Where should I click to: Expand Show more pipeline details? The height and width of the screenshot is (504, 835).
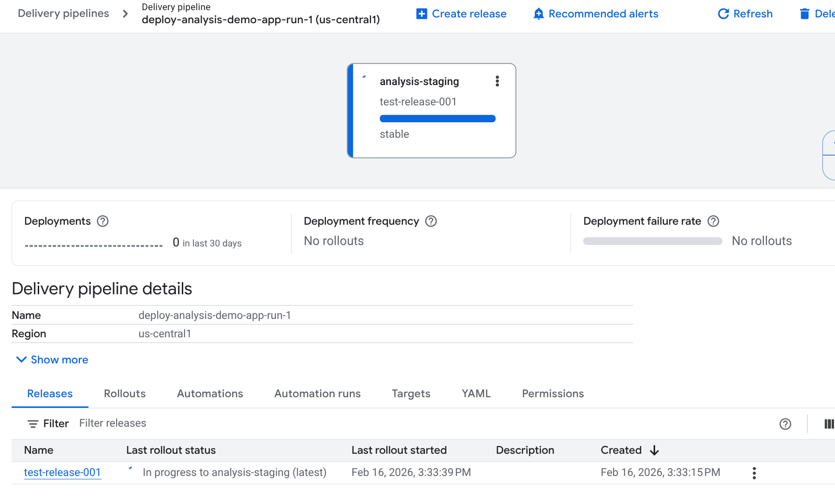pyautogui.click(x=52, y=360)
